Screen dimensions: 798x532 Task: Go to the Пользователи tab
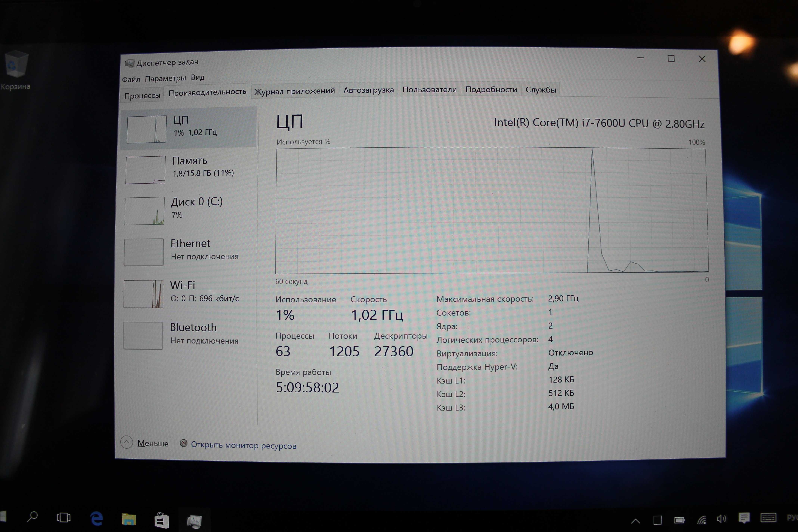[x=429, y=90]
